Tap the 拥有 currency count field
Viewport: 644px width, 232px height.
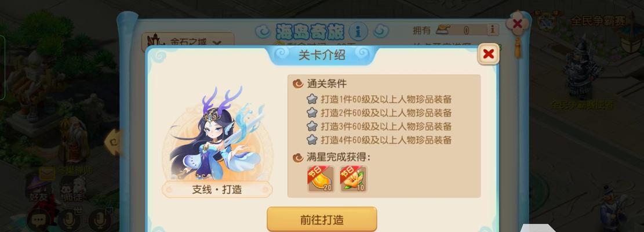click(467, 30)
